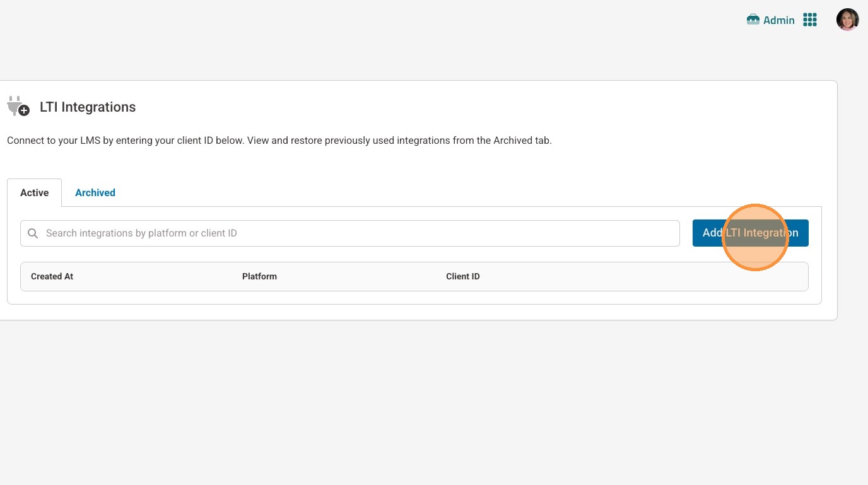The height and width of the screenshot is (485, 868).
Task: Open the Admin link
Action: tap(778, 20)
